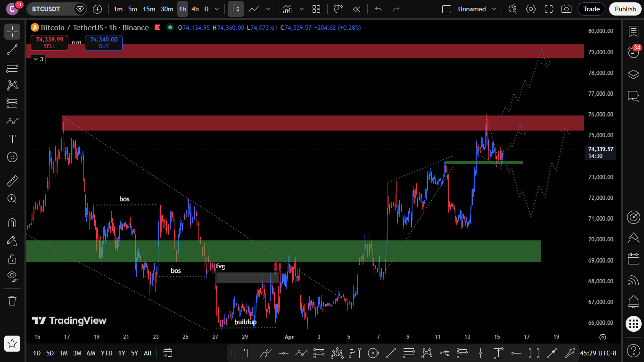Viewport: 644px width, 362px height.
Task: Open indicator templates grid
Action: (x=316, y=9)
